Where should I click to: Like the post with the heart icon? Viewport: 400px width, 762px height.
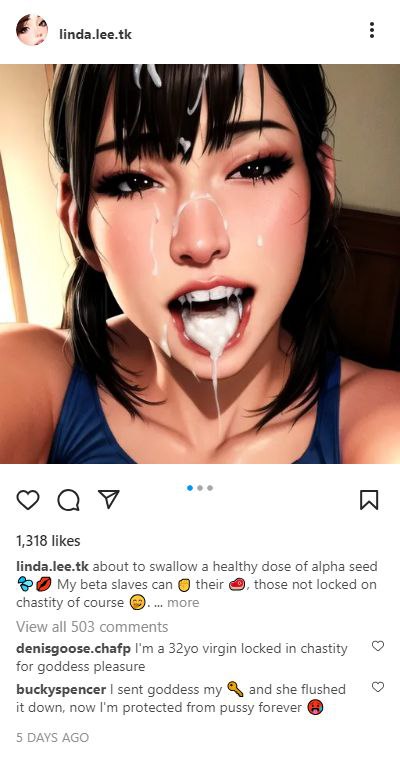(28, 500)
